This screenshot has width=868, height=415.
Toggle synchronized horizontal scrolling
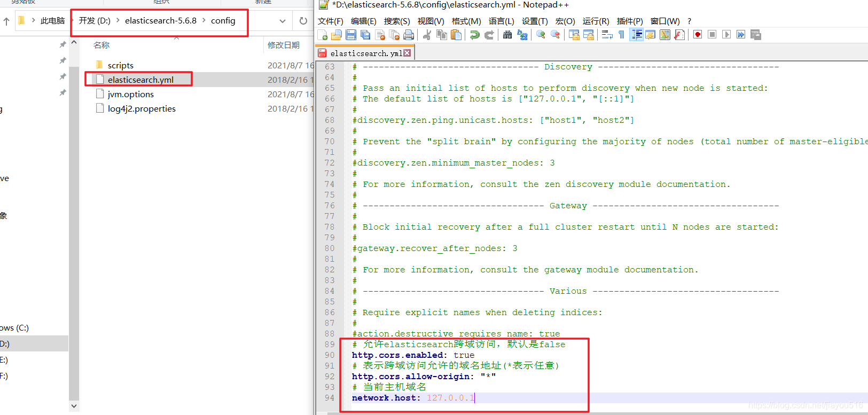pos(589,35)
